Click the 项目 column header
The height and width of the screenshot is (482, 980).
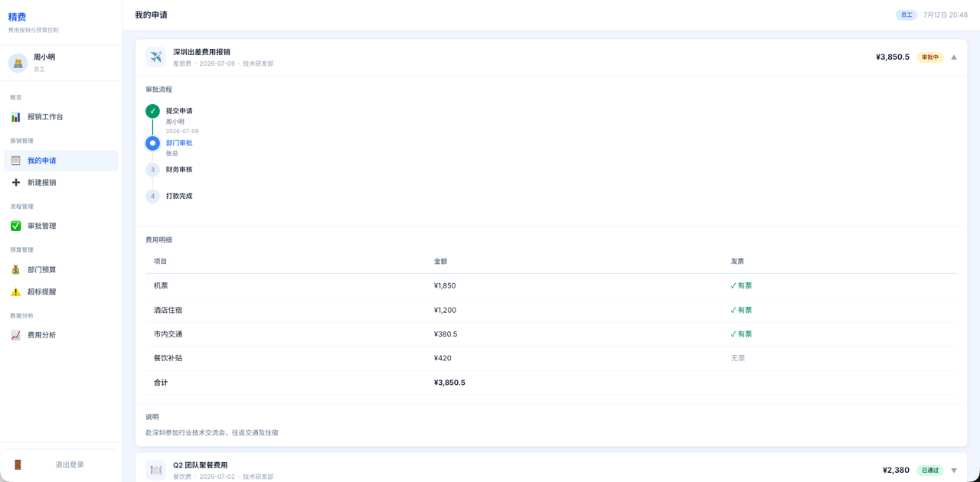coord(161,262)
